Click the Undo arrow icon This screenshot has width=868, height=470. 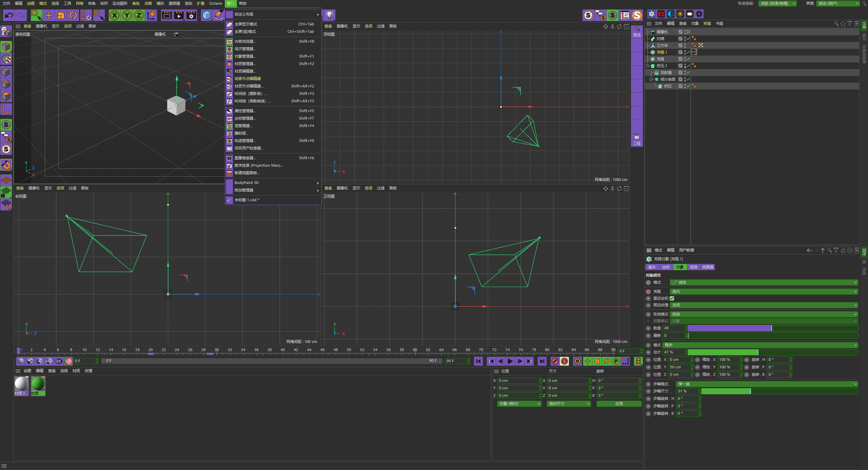[9, 15]
